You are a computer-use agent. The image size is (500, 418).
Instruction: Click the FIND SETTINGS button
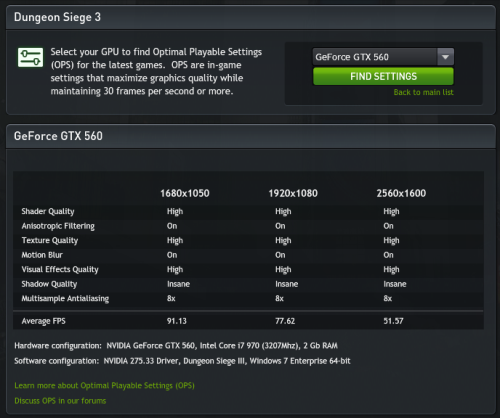coord(383,76)
